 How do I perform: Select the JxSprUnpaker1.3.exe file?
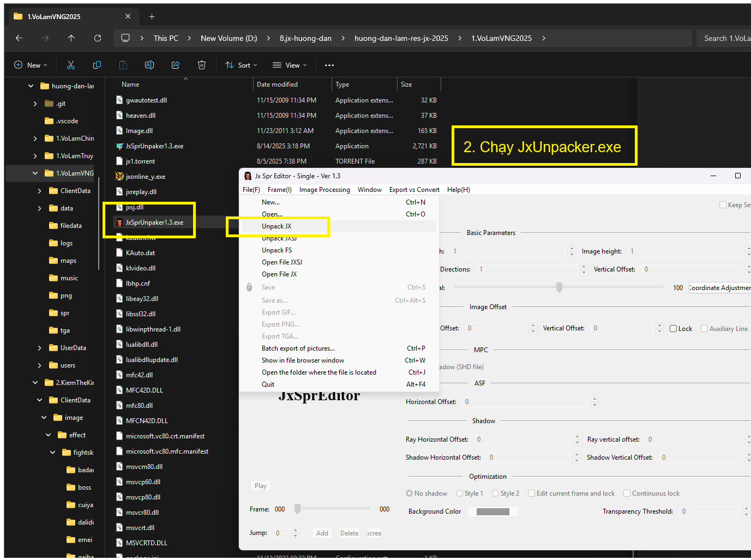pyautogui.click(x=154, y=222)
